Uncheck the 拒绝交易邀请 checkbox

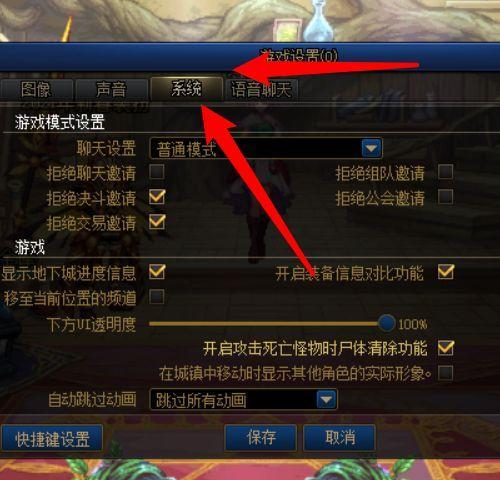click(157, 222)
